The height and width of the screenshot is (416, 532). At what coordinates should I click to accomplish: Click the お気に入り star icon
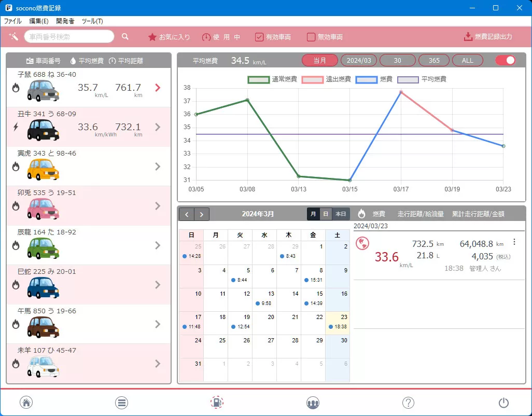(152, 37)
